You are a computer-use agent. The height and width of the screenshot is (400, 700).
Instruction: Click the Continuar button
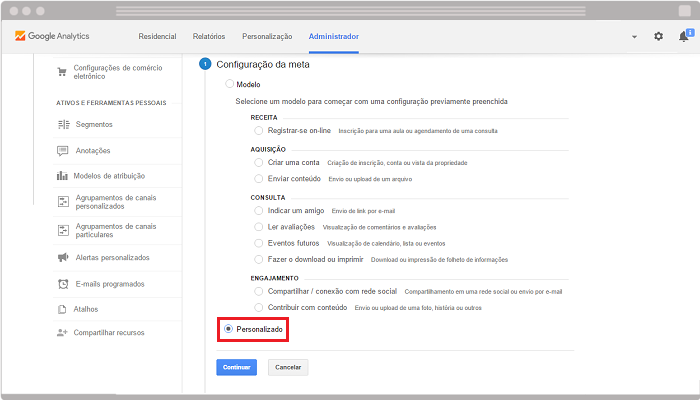(237, 367)
